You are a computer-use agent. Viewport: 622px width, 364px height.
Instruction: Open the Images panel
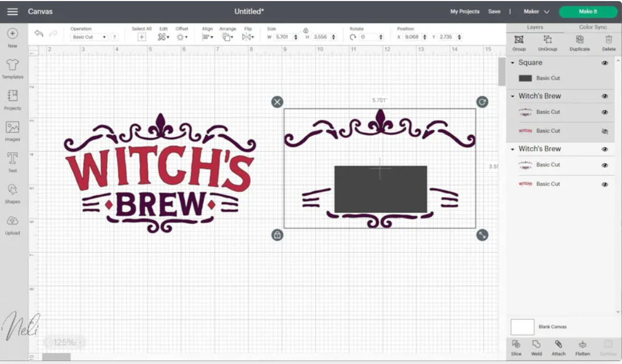tap(12, 130)
